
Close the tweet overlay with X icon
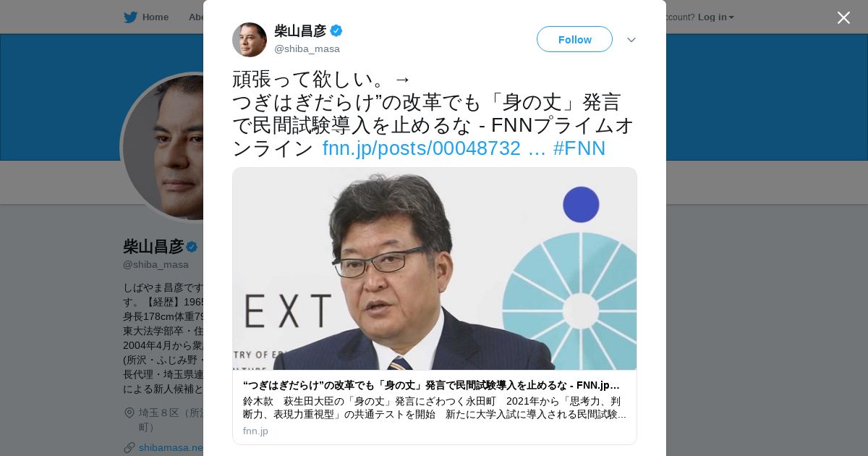point(843,17)
